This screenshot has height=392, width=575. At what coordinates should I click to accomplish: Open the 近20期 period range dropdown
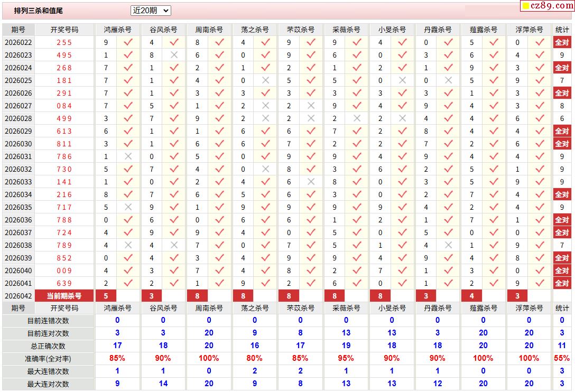(x=151, y=11)
